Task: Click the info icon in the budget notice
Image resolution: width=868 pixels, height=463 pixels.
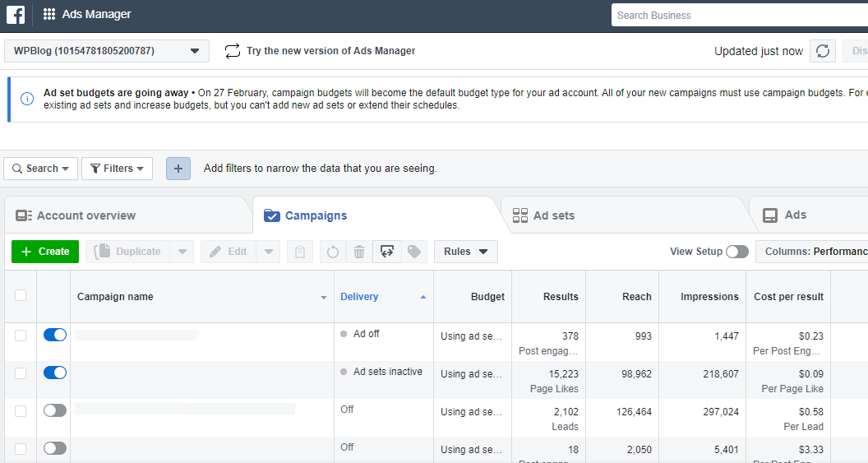Action: point(26,100)
